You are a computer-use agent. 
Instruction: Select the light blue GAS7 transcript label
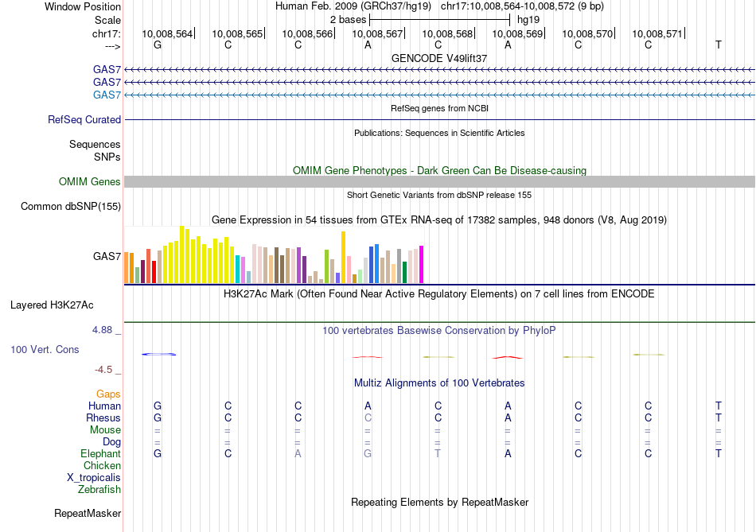107,95
